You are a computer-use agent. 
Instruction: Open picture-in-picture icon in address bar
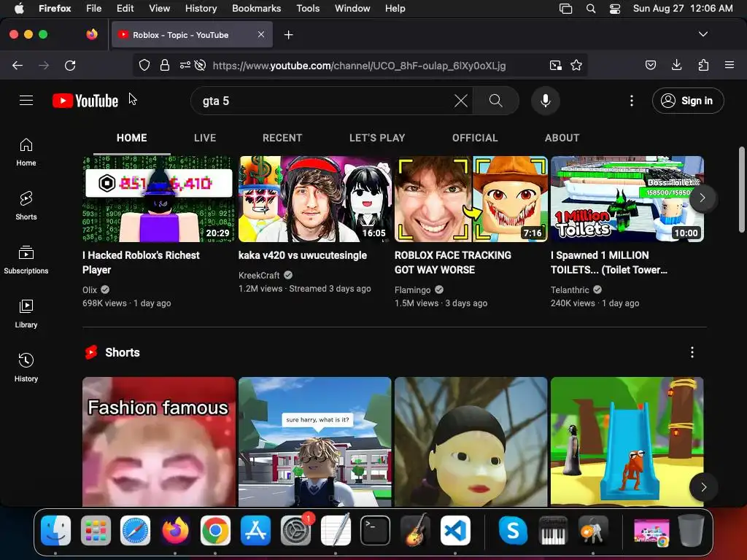(555, 65)
